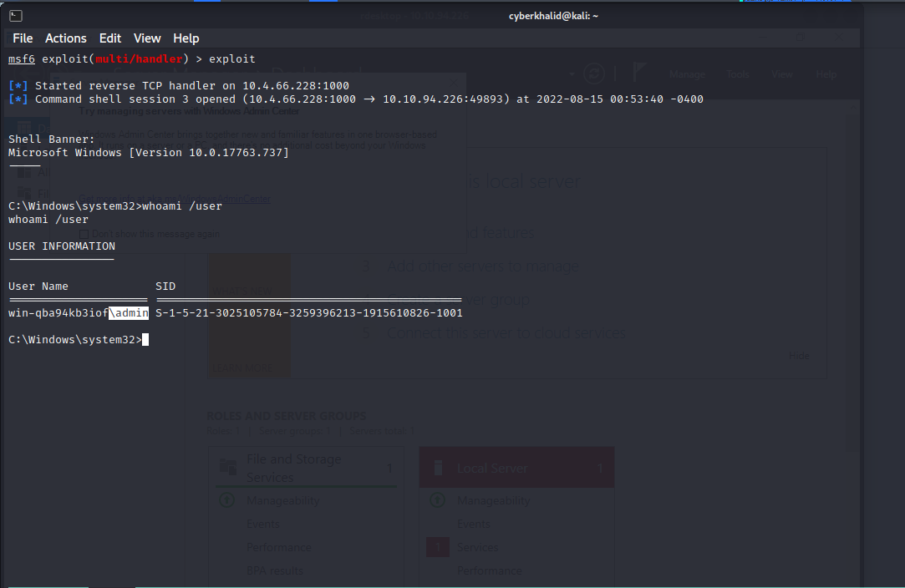905x588 pixels.
Task: Click Manageability status icon under File and Storage
Action: point(226,499)
